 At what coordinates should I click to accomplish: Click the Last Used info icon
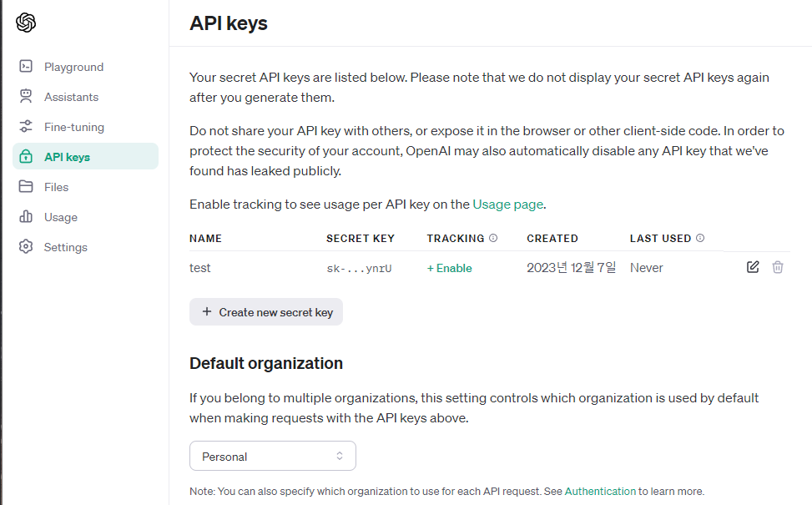[x=700, y=238]
